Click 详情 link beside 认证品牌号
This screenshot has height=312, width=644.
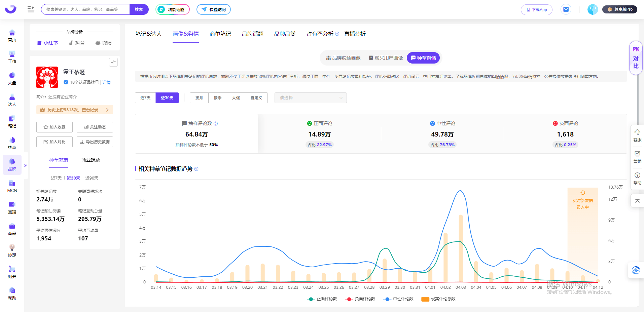[x=107, y=82]
